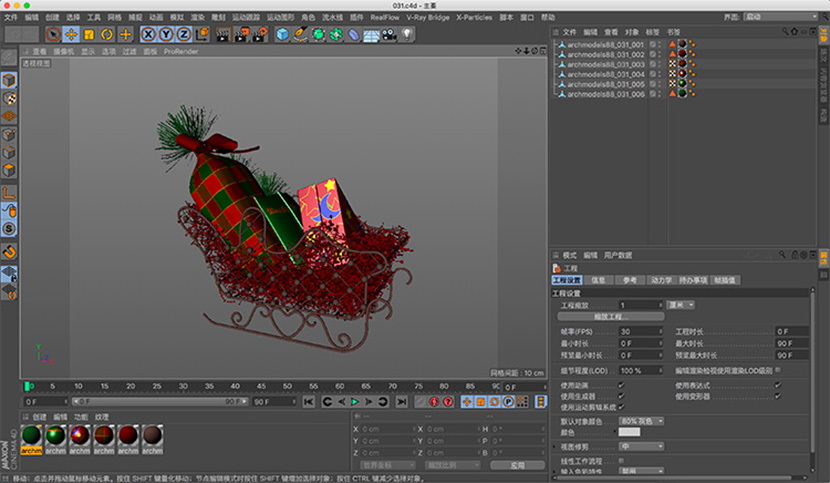Toggle 使用动画 checkbox

point(622,384)
